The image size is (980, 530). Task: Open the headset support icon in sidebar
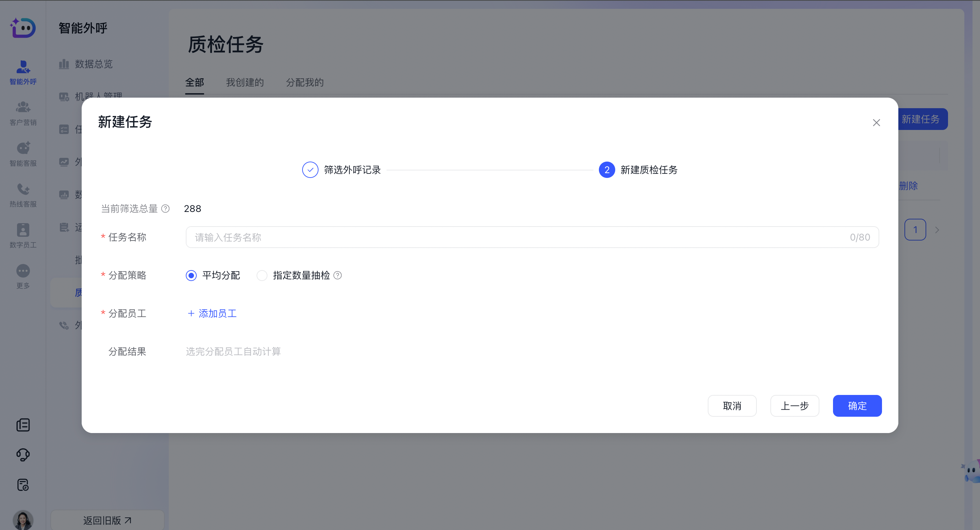23,455
